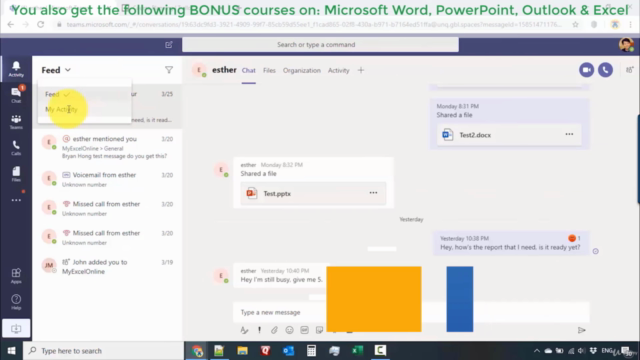The width and height of the screenshot is (640, 360).
Task: Send the message with arrow icon
Action: [582, 330]
